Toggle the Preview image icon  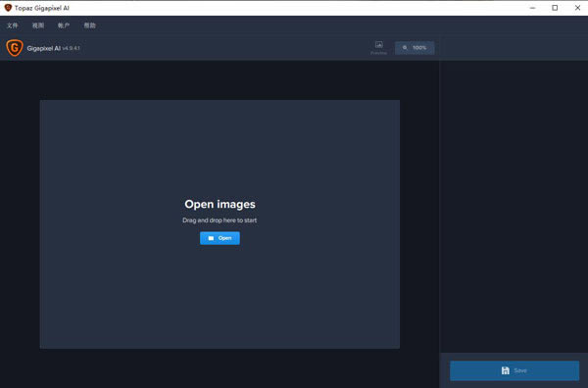[x=378, y=48]
